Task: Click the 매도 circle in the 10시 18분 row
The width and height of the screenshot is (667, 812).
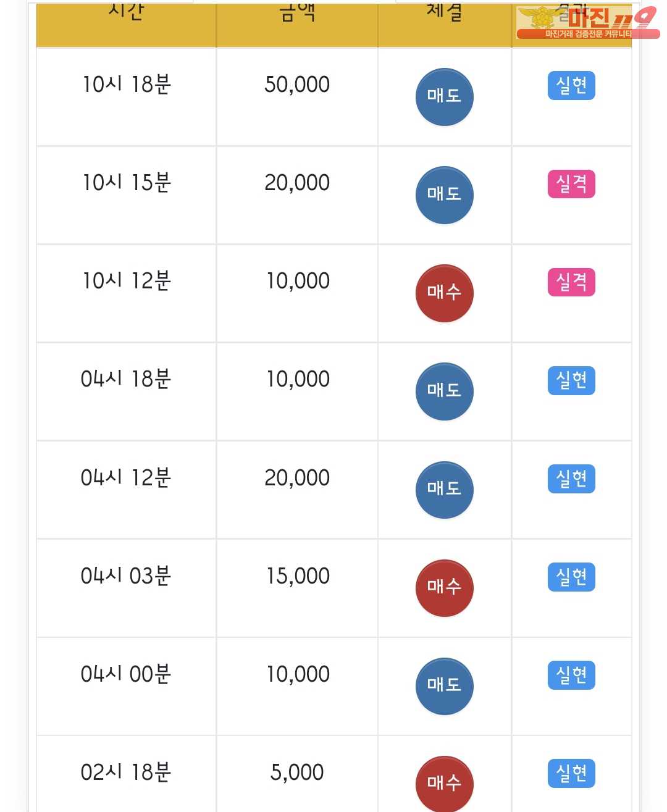Action: [x=445, y=97]
